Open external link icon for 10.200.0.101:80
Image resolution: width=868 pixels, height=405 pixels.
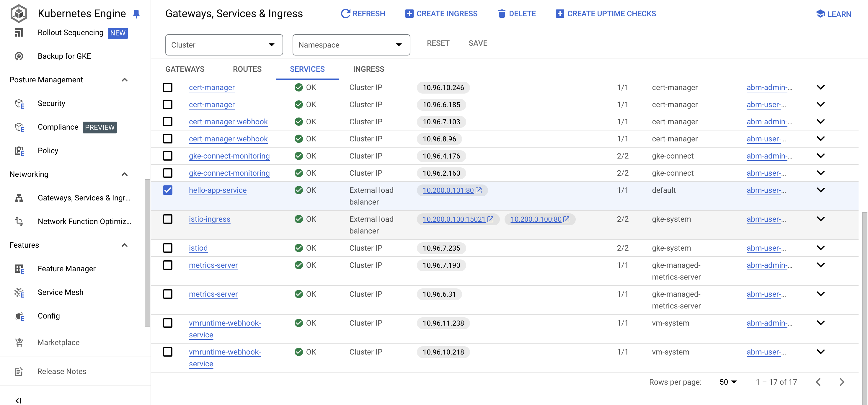point(479,190)
